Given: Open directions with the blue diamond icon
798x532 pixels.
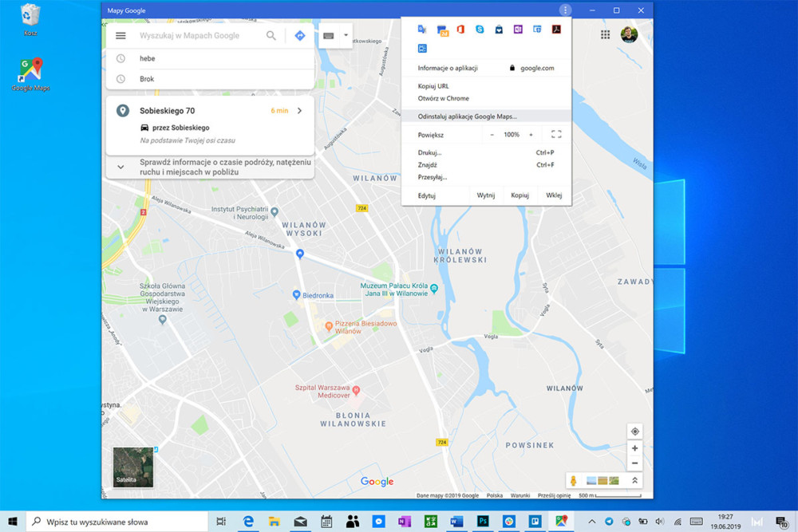Looking at the screenshot, I should coord(300,36).
